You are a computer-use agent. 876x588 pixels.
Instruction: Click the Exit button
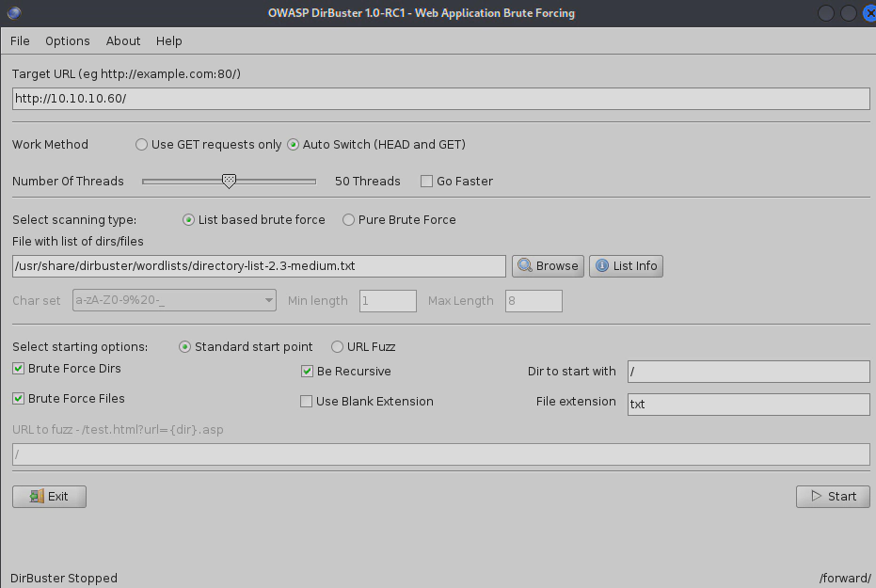click(x=49, y=497)
